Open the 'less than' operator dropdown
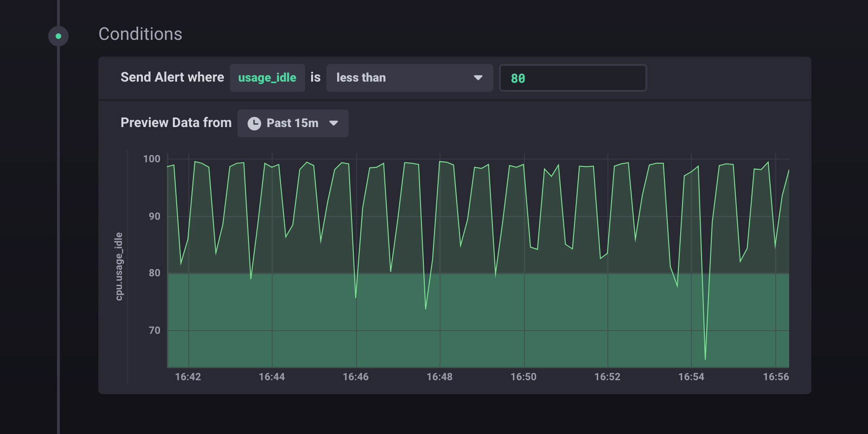The width and height of the screenshot is (868, 434). (x=409, y=78)
